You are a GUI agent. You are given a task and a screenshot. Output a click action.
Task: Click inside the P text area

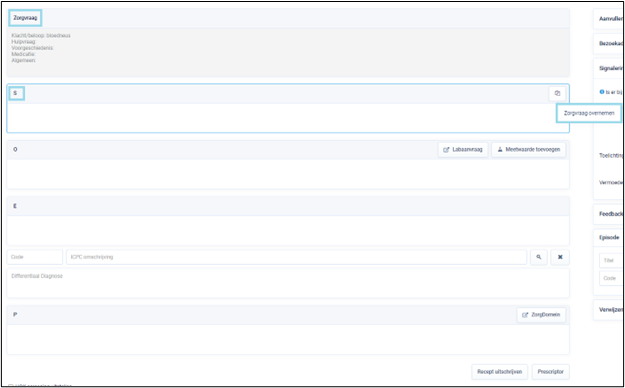288,339
